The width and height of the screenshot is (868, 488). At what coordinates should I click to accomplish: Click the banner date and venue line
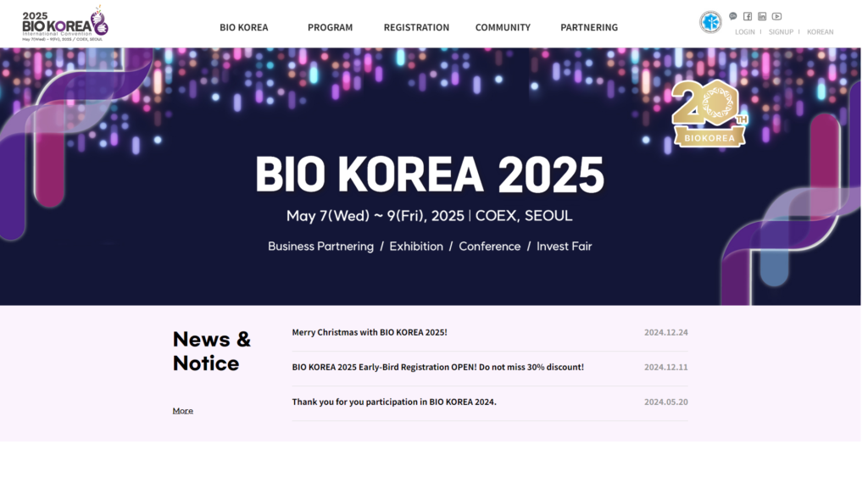429,216
